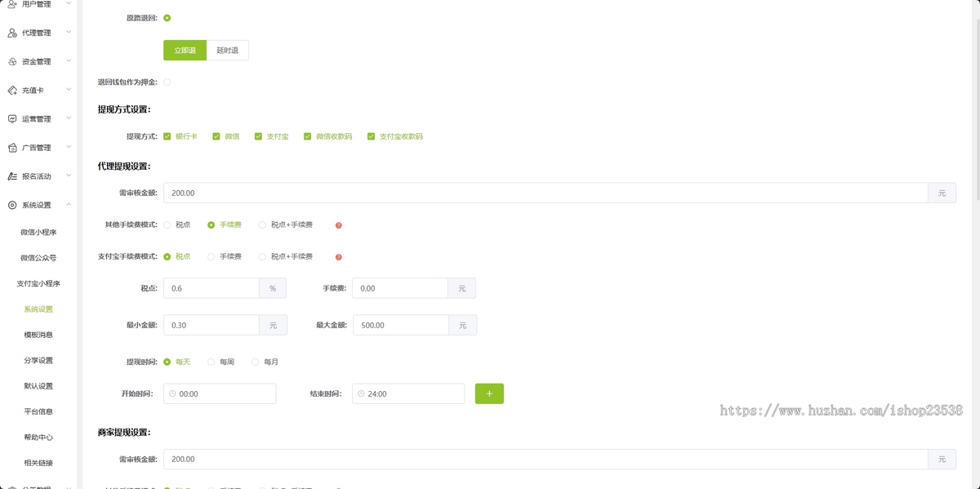
Task: Click the clock icon in 开始时间 field
Action: [x=171, y=393]
